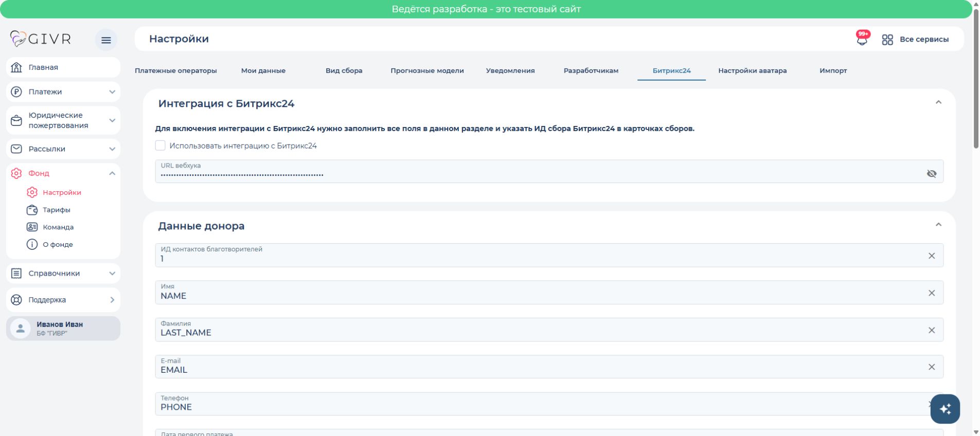Screen dimensions: 980x436
Task: Click the Фонд gear icon
Action: pos(16,173)
